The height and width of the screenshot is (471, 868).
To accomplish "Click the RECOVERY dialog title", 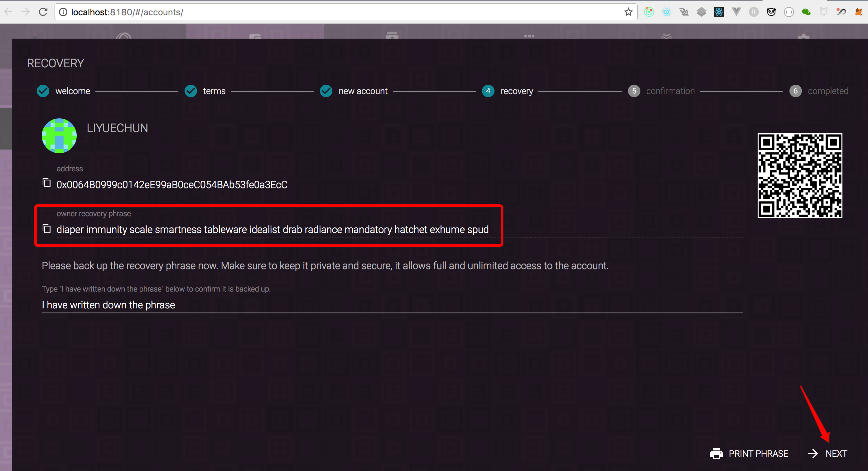I will click(x=55, y=63).
